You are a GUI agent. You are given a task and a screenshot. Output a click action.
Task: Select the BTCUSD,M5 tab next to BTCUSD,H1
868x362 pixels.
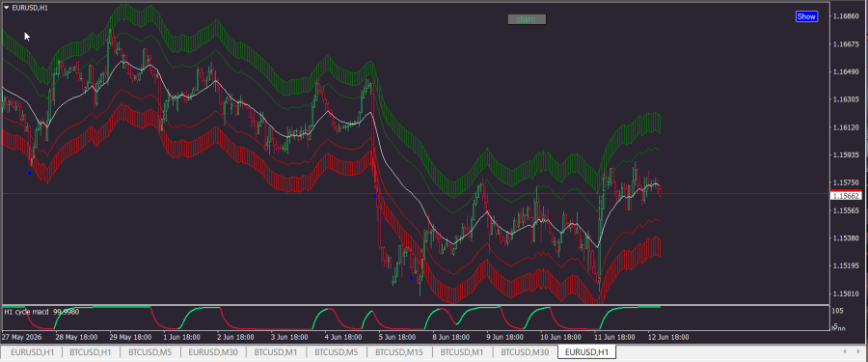[149, 352]
